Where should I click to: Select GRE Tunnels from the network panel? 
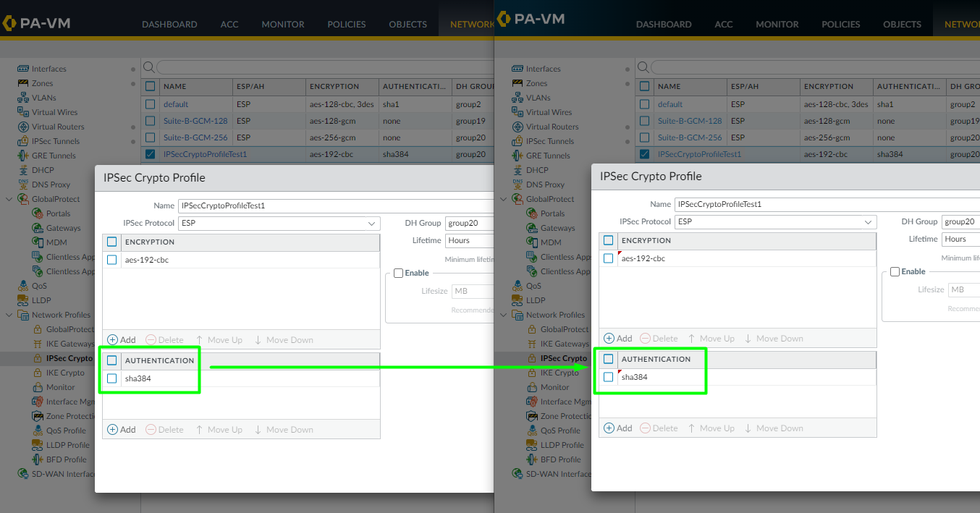[46, 156]
